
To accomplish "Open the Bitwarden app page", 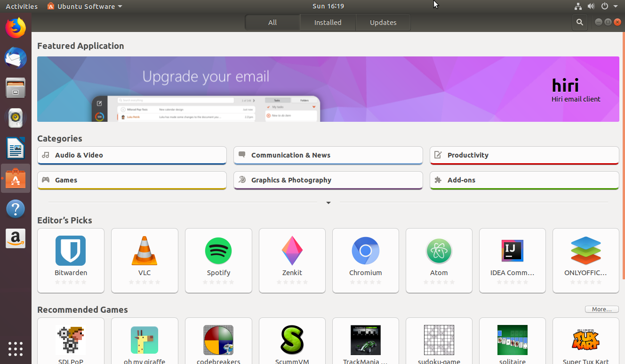I will pyautogui.click(x=71, y=261).
